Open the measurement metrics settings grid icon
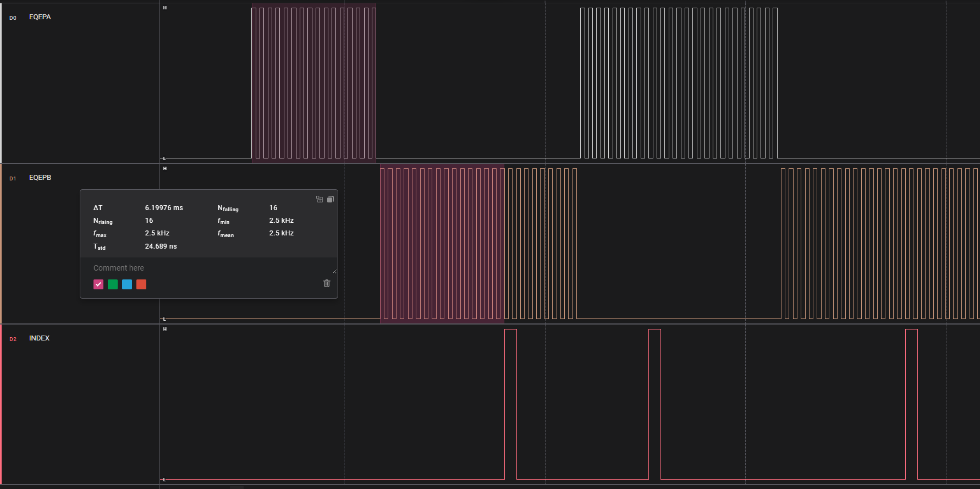 [320, 199]
